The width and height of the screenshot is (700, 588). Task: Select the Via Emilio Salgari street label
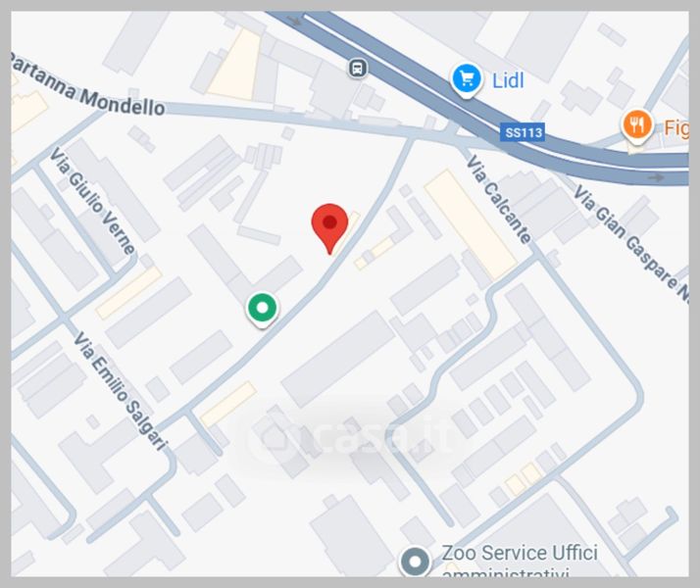[x=121, y=391]
